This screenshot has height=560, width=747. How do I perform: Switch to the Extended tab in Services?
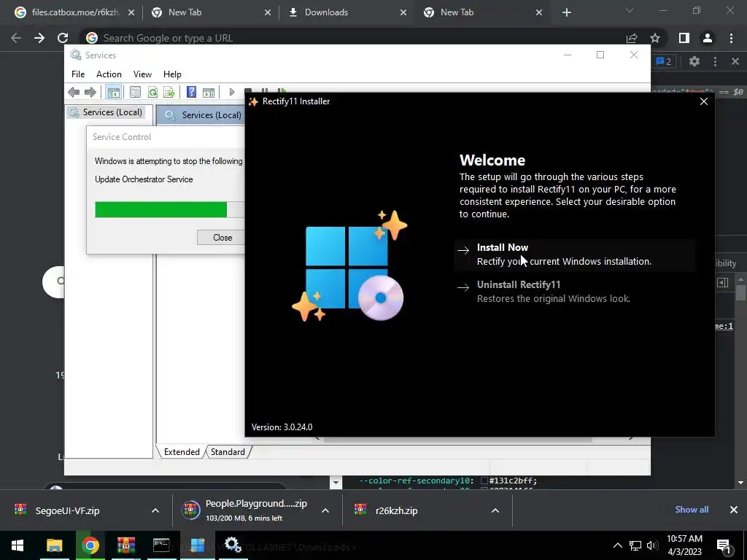pyautogui.click(x=182, y=452)
